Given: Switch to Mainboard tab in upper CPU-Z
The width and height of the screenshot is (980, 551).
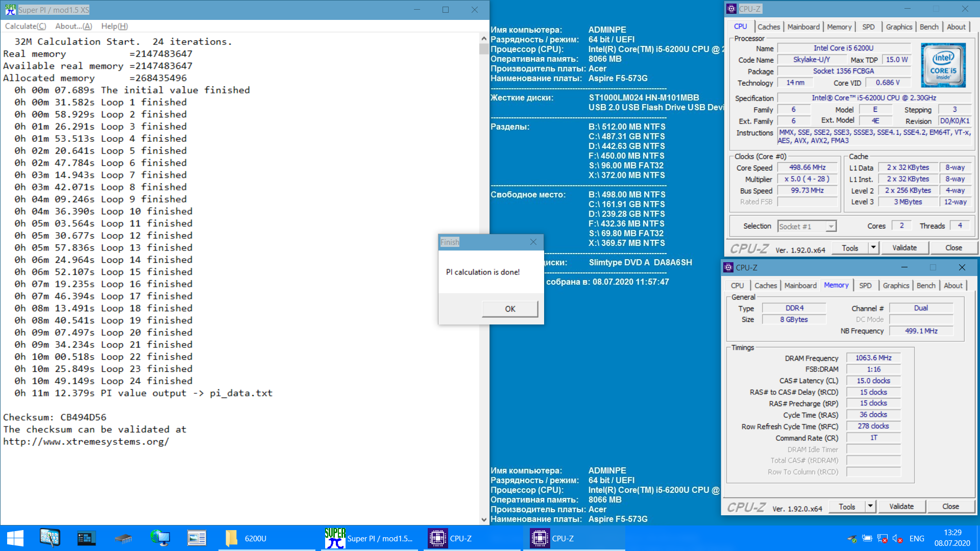Looking at the screenshot, I should coord(803,27).
